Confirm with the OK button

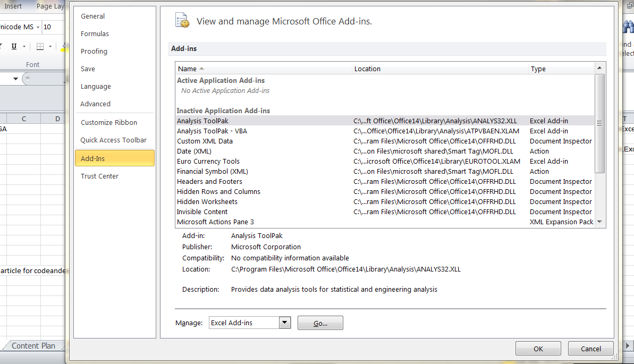coord(538,348)
